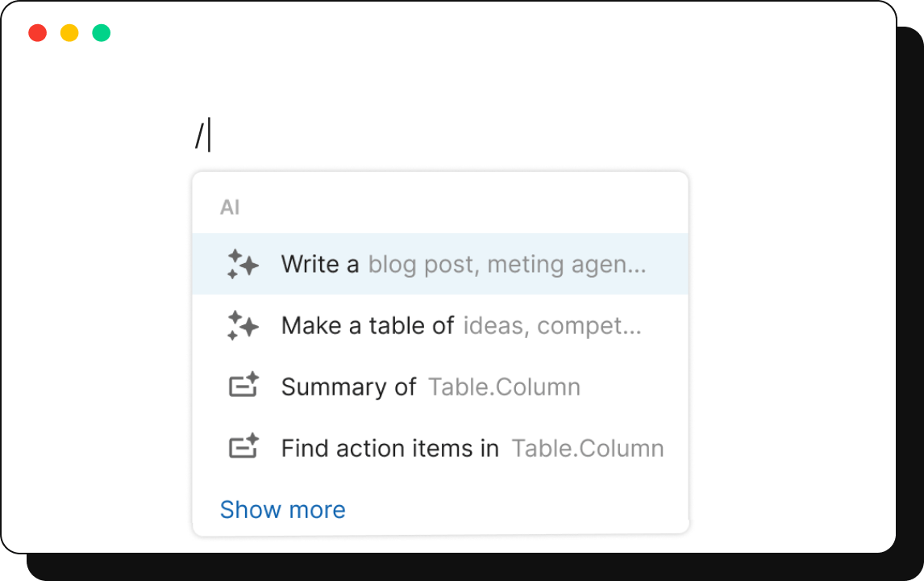This screenshot has width=924, height=581.
Task: Click the 'ideas, compet...' placeholder text
Action: click(x=552, y=326)
